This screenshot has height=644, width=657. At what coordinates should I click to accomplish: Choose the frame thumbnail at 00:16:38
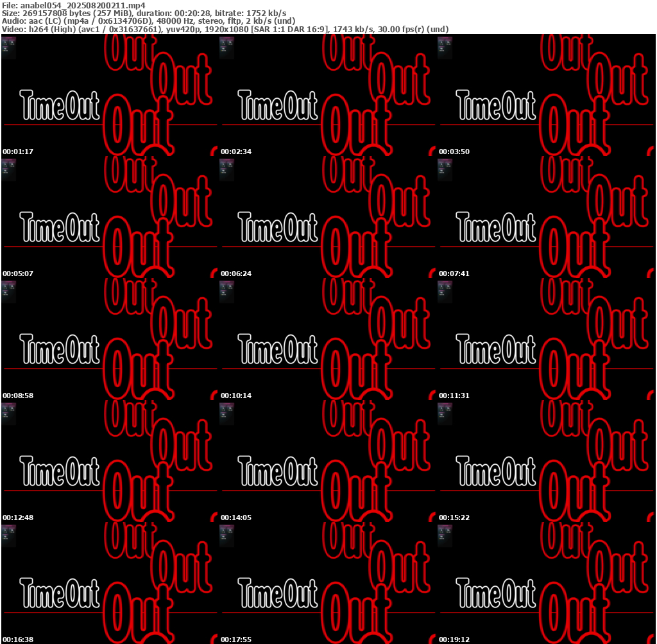[x=110, y=583]
